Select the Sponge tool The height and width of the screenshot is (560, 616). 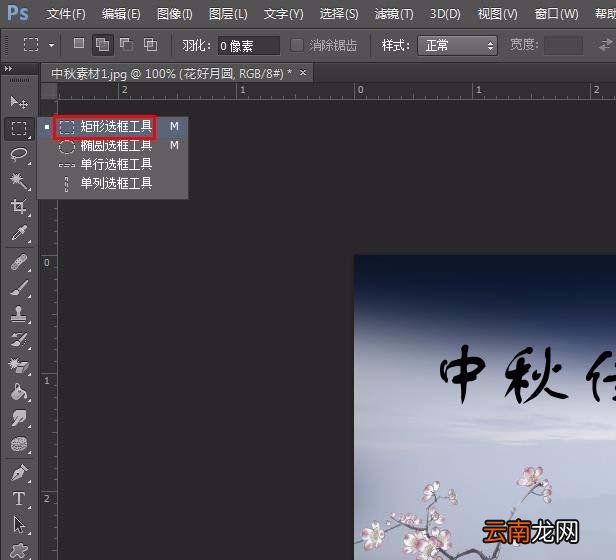tap(18, 444)
